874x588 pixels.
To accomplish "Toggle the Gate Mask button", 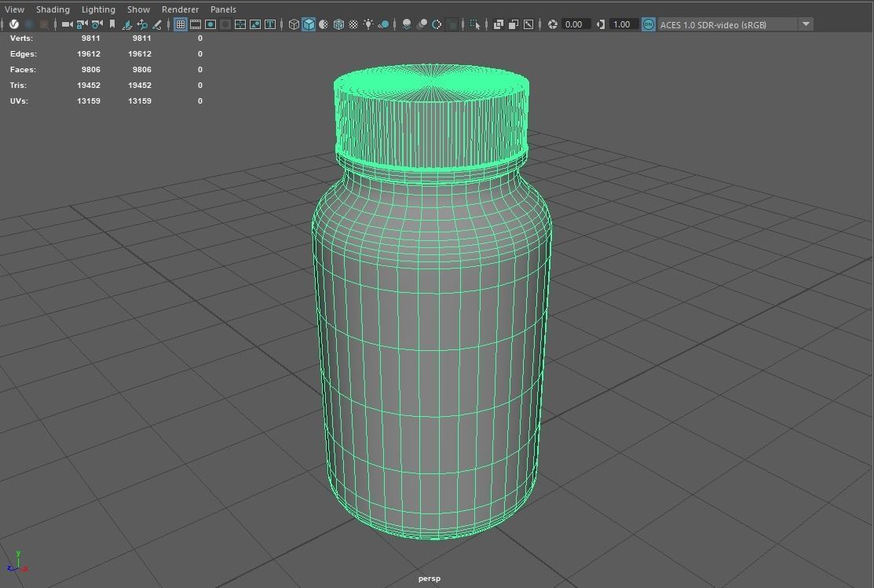I will [225, 24].
